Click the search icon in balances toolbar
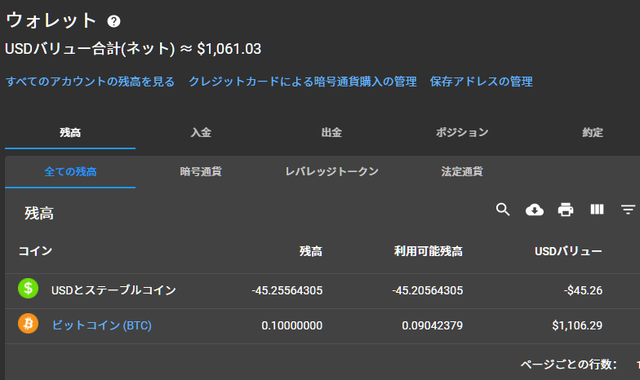 pyautogui.click(x=502, y=209)
